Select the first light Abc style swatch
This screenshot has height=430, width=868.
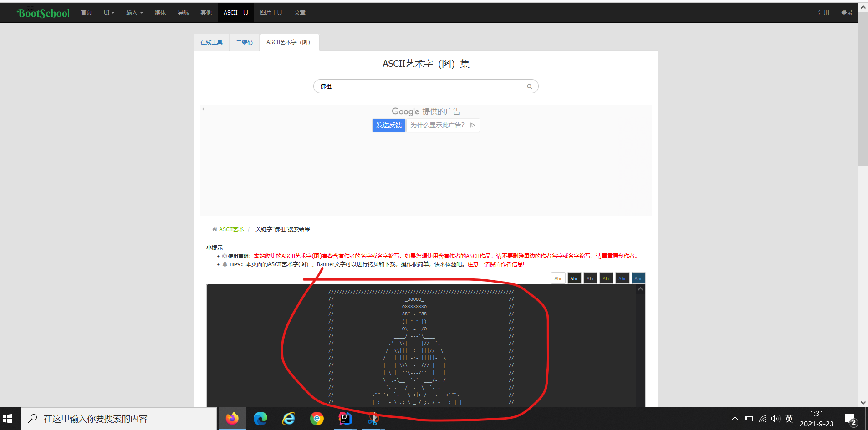[x=558, y=278]
